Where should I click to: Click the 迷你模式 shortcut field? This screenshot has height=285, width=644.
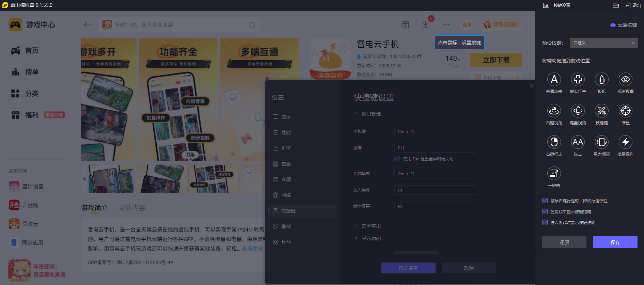tap(435, 174)
